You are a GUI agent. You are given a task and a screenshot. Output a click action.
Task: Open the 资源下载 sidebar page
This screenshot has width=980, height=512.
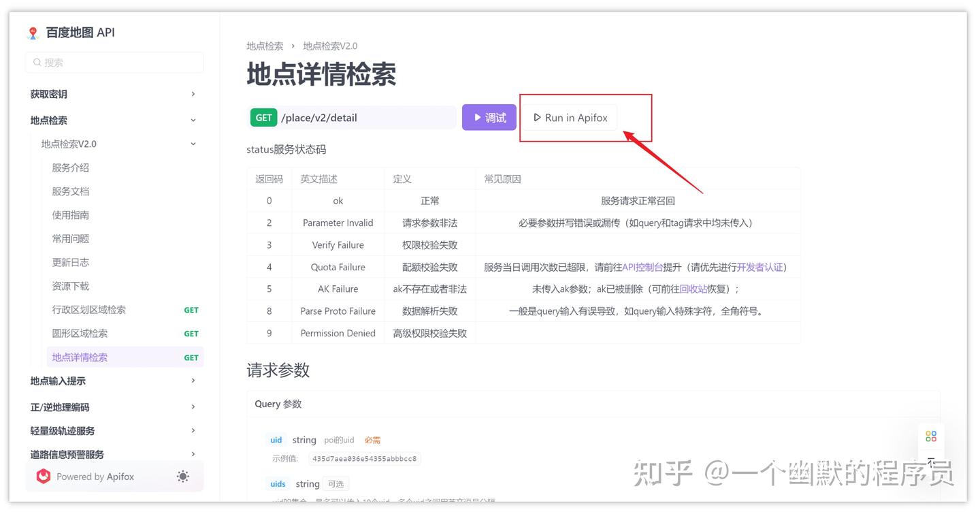(x=70, y=286)
